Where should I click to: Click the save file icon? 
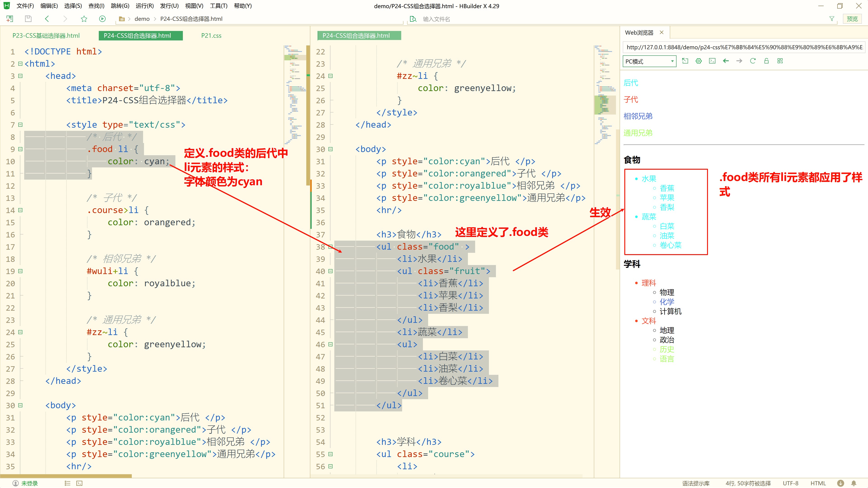click(28, 19)
